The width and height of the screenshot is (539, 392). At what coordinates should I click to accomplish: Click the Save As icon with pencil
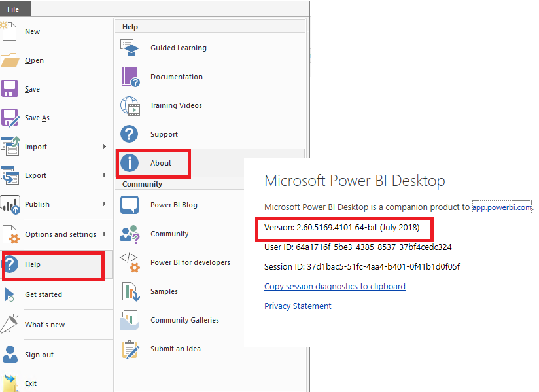[x=10, y=118]
